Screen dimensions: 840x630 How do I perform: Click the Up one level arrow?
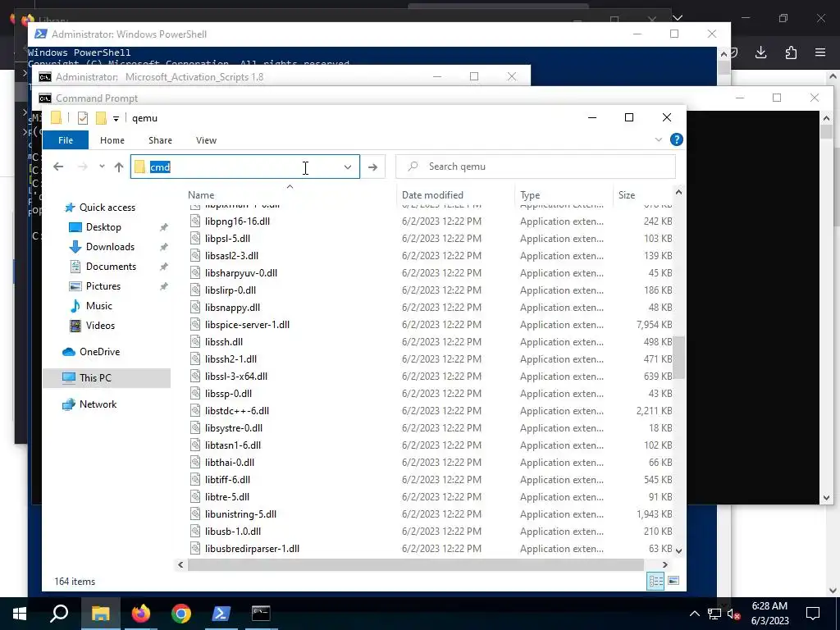119,167
